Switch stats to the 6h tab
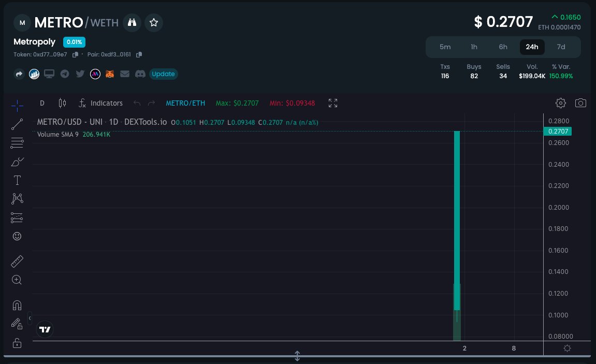The image size is (596, 364). click(x=503, y=47)
